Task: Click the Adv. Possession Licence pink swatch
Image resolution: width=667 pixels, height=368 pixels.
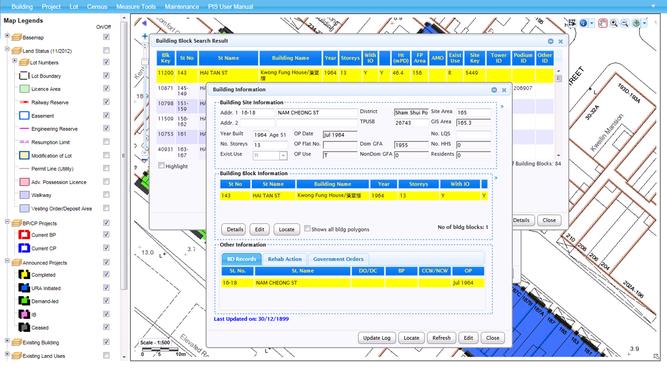Action: [x=24, y=182]
